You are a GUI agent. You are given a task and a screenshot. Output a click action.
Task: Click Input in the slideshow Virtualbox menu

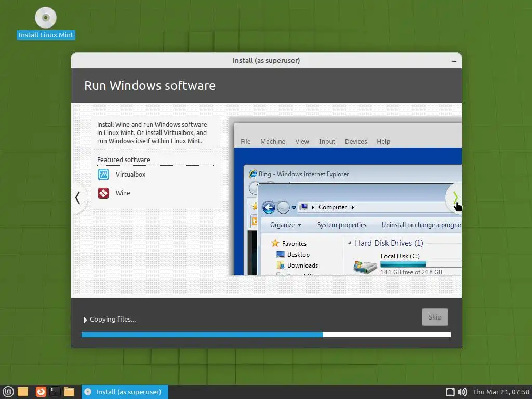[327, 141]
